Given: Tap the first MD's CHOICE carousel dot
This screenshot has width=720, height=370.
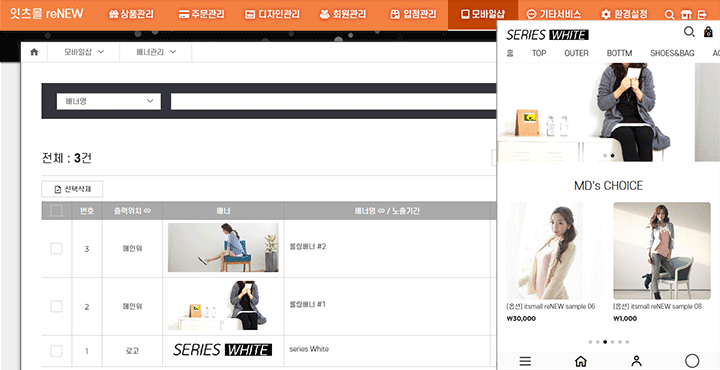Looking at the screenshot, I should click(x=590, y=342).
